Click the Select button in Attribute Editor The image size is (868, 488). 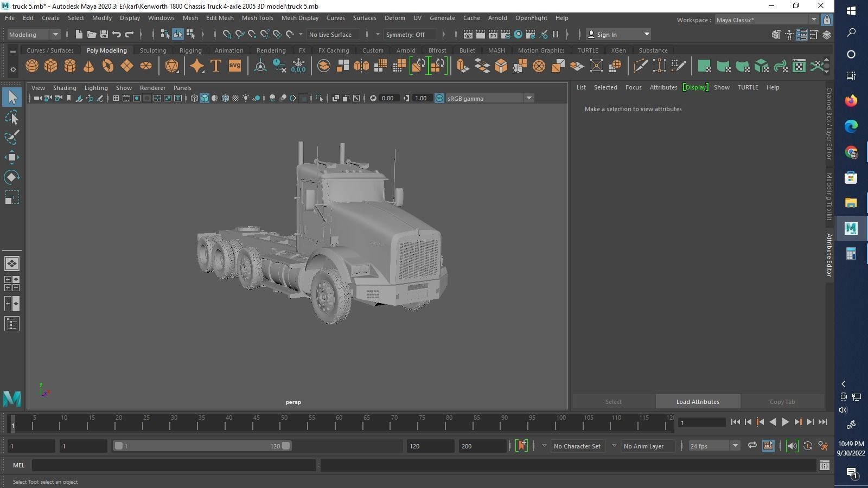point(614,402)
